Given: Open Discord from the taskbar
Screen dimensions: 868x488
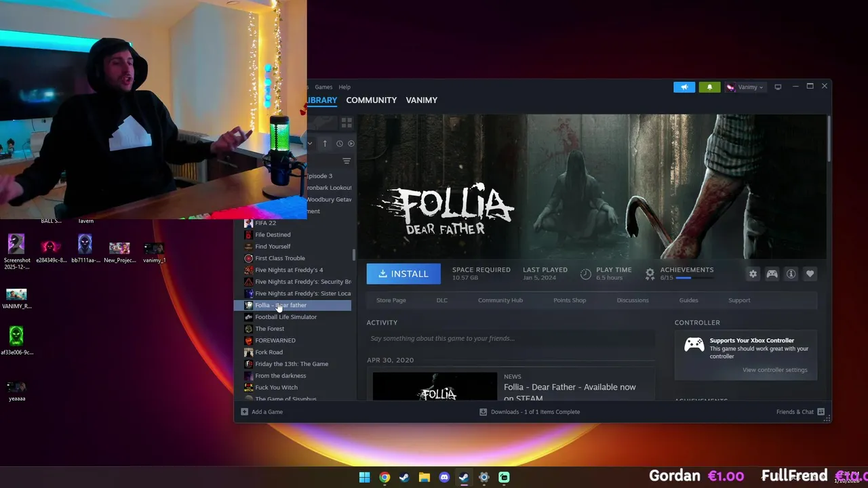Looking at the screenshot, I should coord(444,477).
